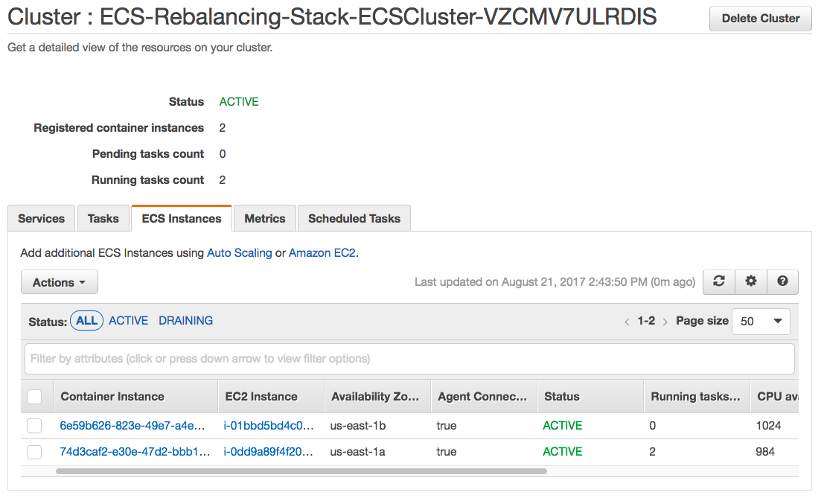
Task: Expand the Page size 50 dropdown
Action: [761, 321]
